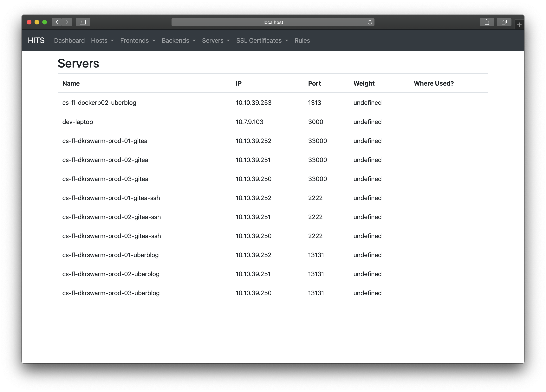
Task: Expand the Frontends dropdown menu
Action: (138, 40)
